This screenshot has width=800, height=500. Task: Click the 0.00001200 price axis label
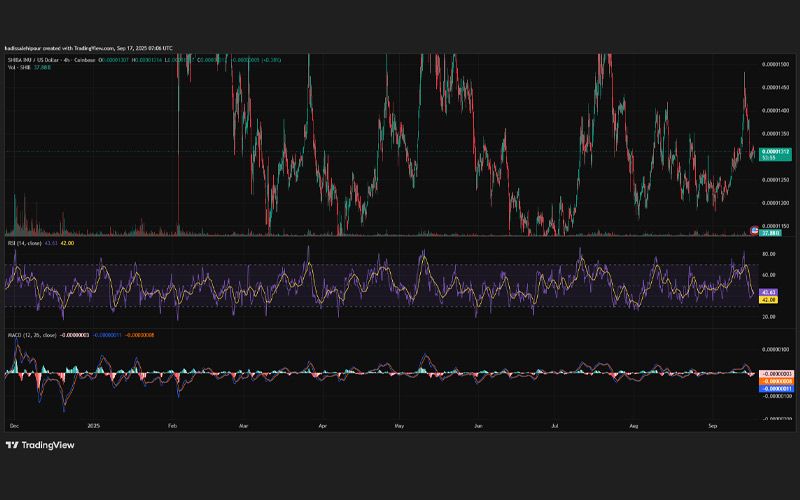pyautogui.click(x=776, y=203)
